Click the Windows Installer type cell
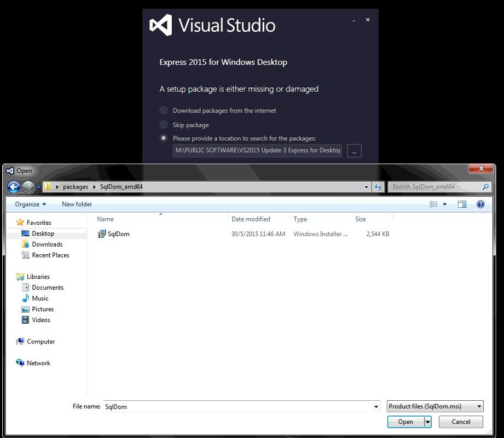The height and width of the screenshot is (438, 504). coord(320,234)
